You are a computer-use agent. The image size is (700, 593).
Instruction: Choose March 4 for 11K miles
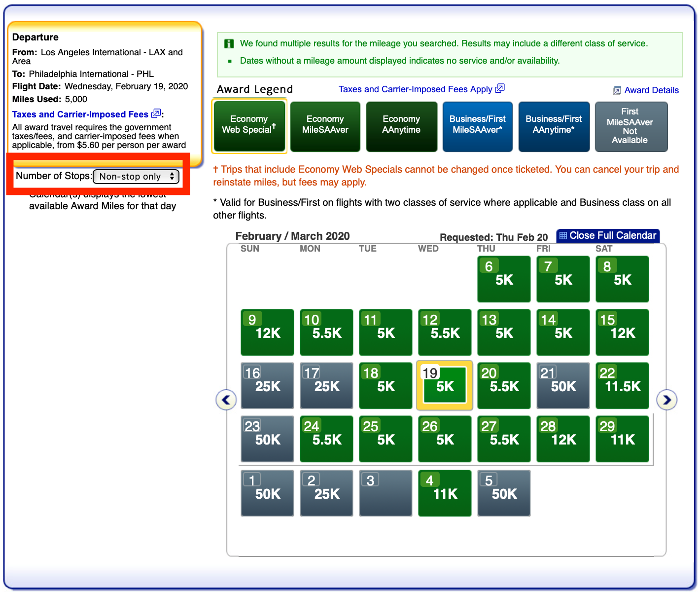(445, 493)
